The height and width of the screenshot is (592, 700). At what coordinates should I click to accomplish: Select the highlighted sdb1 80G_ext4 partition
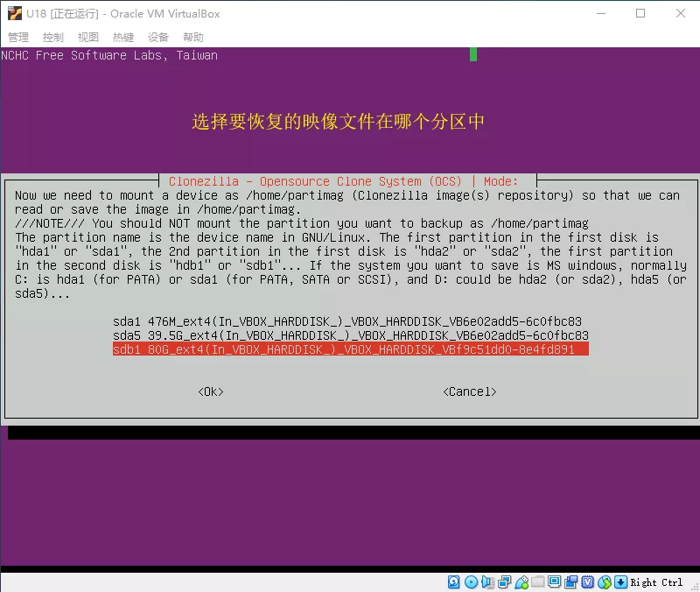coord(351,349)
